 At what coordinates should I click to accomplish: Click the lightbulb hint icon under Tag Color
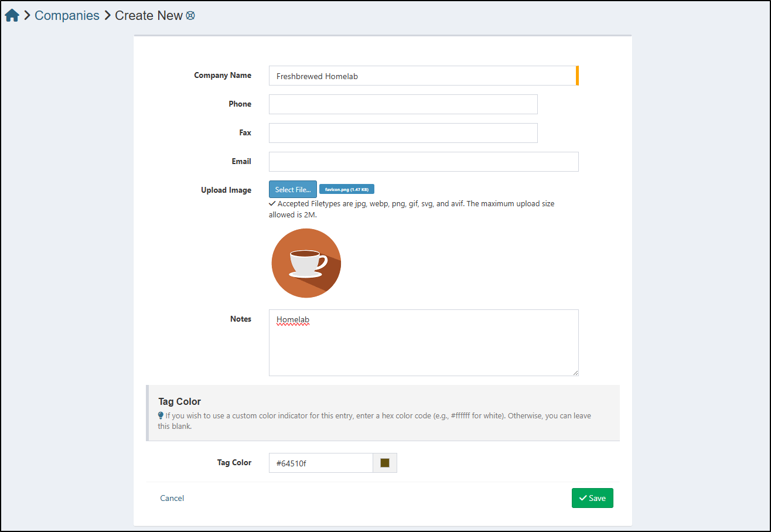[x=161, y=415]
